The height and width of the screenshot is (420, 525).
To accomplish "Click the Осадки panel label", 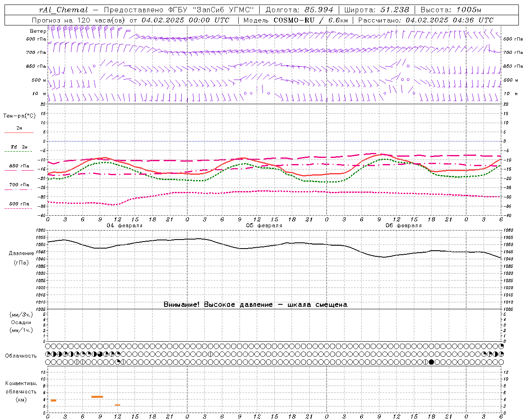I will (21, 322).
